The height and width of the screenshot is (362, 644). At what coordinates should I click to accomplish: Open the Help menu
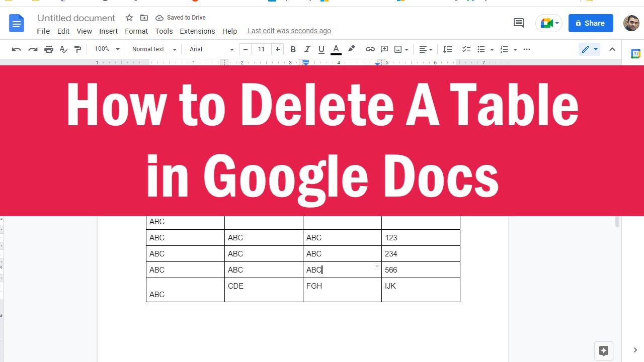click(x=229, y=31)
